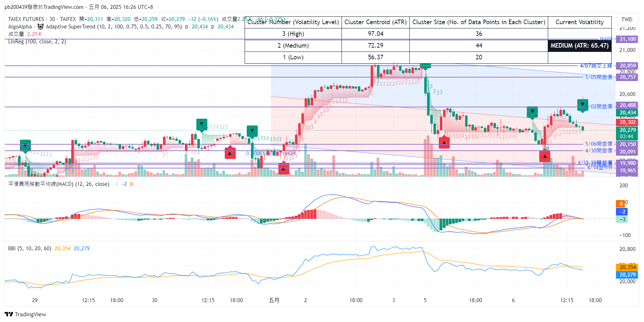The image size is (644, 322).
Task: Click the "2 (Medium)" cluster cell
Action: pos(293,45)
